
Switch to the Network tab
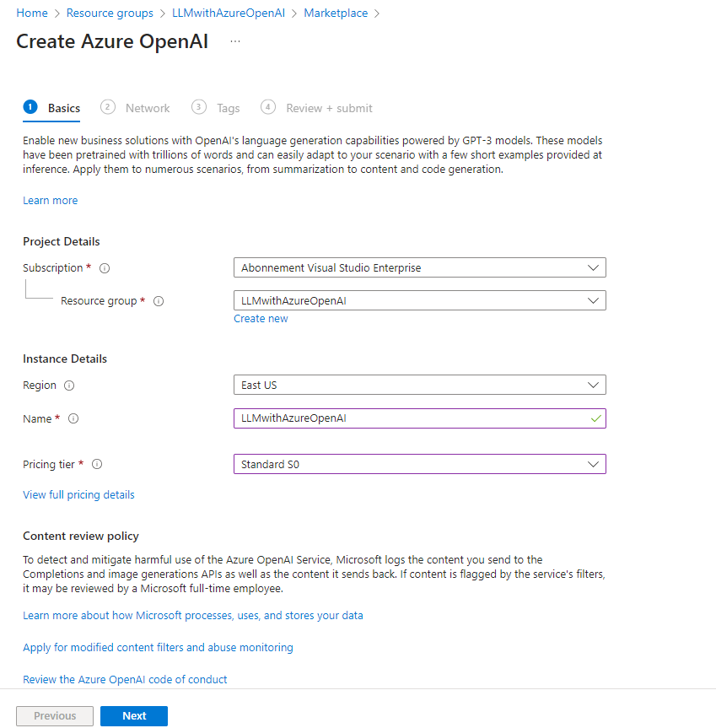(135, 108)
